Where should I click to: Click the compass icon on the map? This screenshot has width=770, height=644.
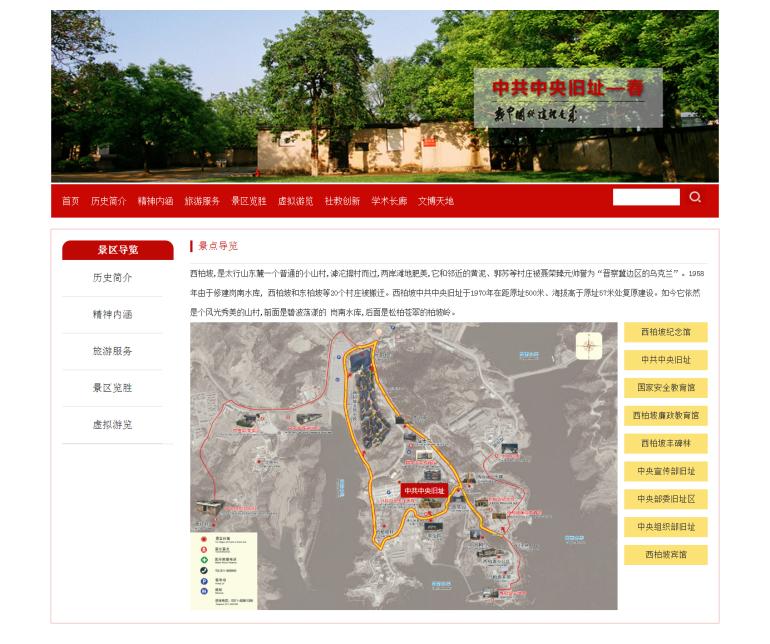coord(589,346)
